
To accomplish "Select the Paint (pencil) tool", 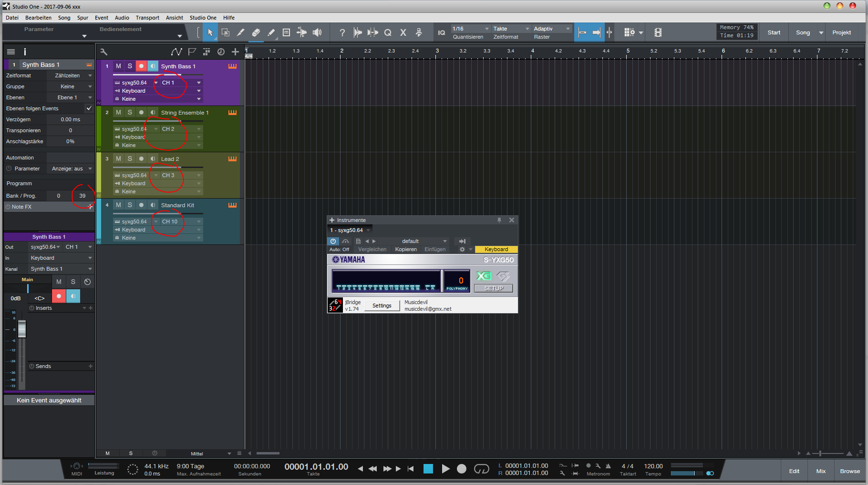I will (x=271, y=32).
